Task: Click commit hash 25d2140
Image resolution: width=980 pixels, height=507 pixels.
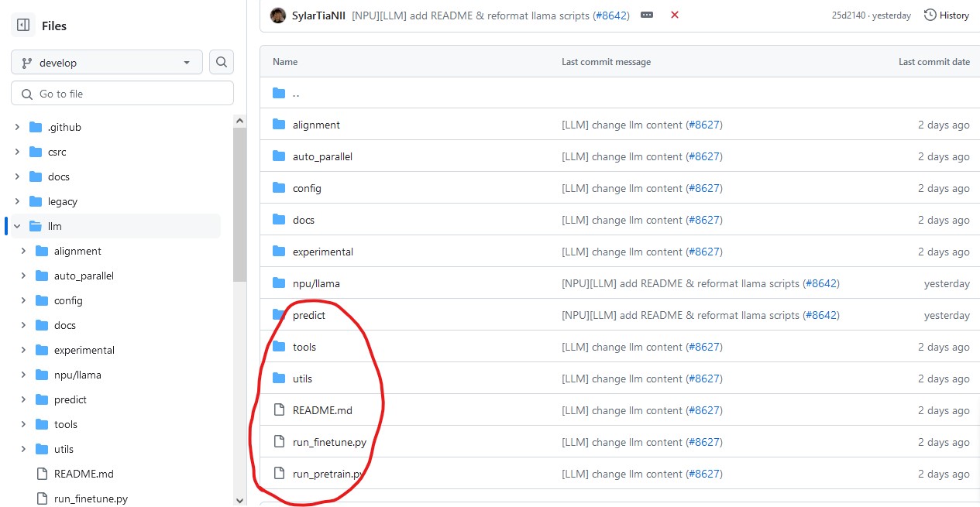Action: 849,15
